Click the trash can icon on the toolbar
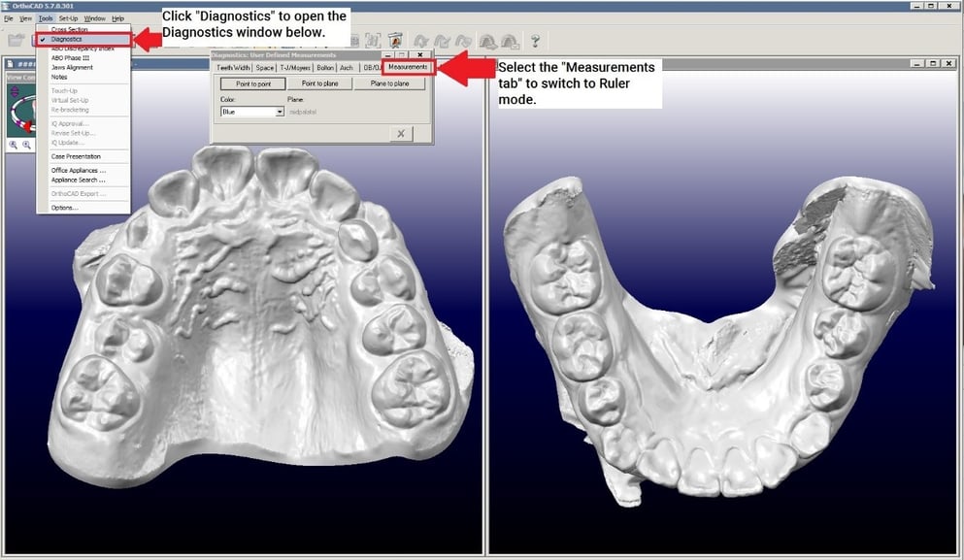 pyautogui.click(x=395, y=41)
